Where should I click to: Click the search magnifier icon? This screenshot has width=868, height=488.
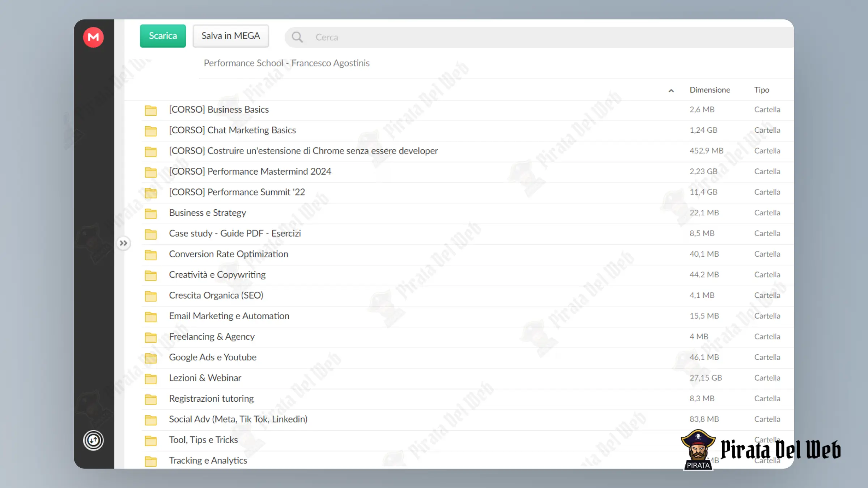click(x=297, y=37)
